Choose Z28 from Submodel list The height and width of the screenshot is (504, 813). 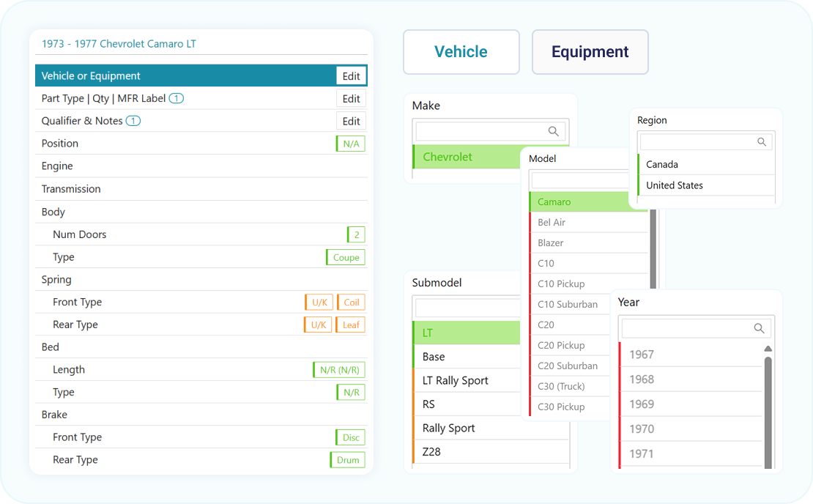pos(431,452)
